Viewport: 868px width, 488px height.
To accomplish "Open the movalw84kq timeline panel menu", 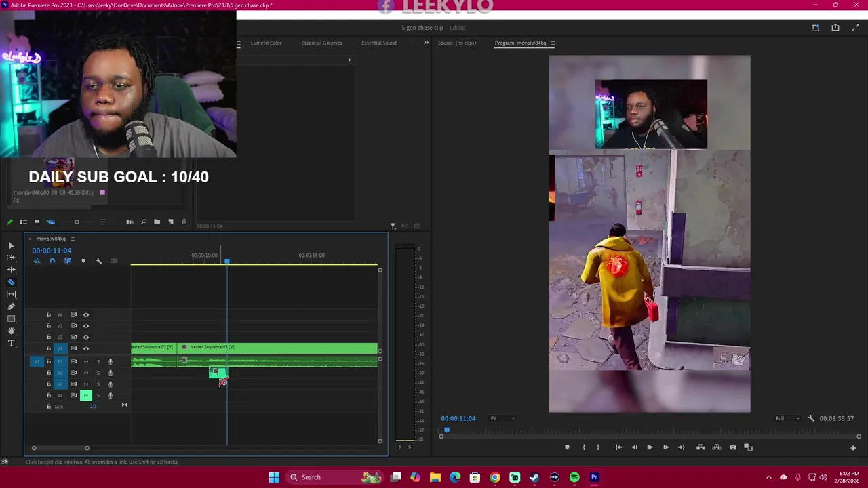I will coord(73,239).
